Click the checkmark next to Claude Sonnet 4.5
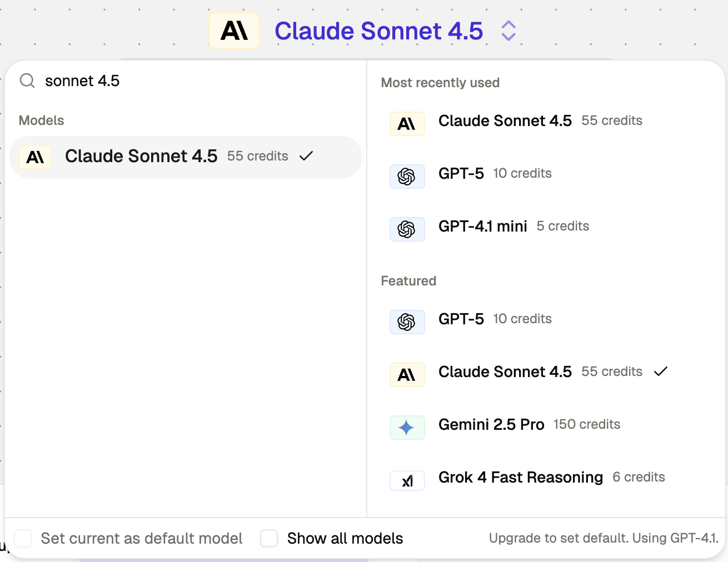Viewport: 728px width, 562px height. (306, 157)
